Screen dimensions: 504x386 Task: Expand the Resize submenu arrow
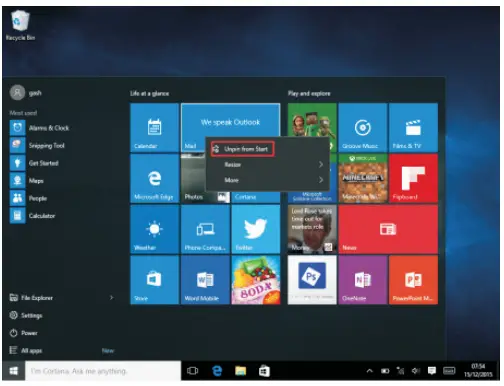tap(321, 165)
